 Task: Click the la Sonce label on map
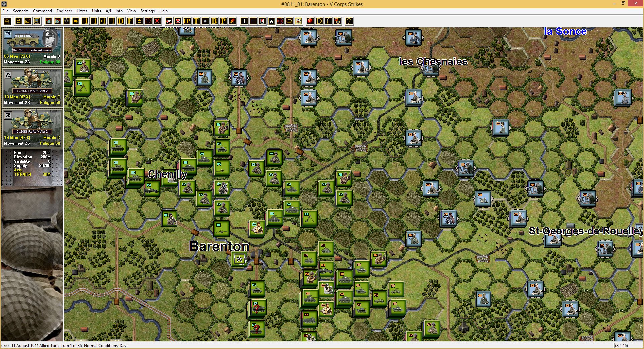click(x=565, y=31)
